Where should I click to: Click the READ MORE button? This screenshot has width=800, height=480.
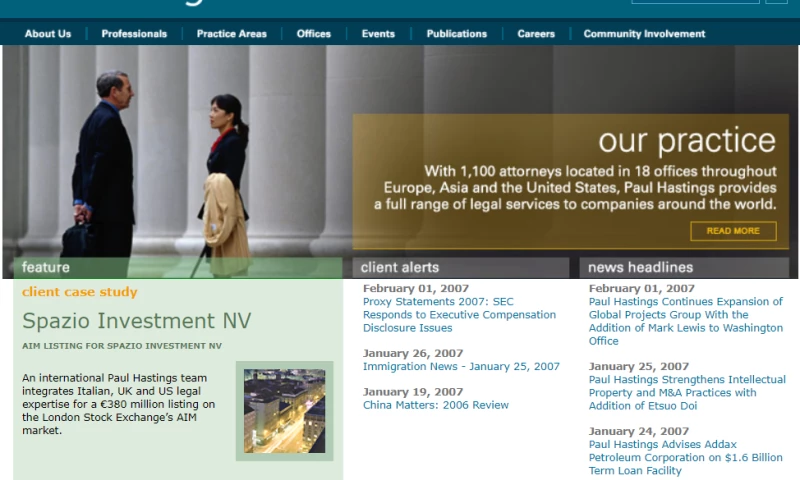click(x=733, y=231)
